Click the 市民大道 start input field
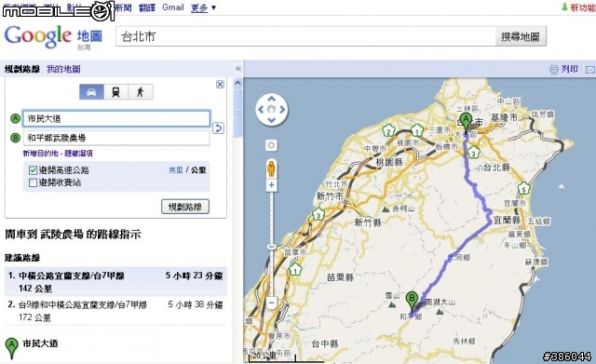Image resolution: width=596 pixels, height=364 pixels. (x=116, y=118)
